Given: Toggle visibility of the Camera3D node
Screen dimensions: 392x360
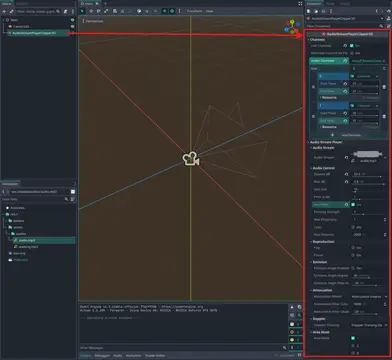Looking at the screenshot, I should pos(72,27).
